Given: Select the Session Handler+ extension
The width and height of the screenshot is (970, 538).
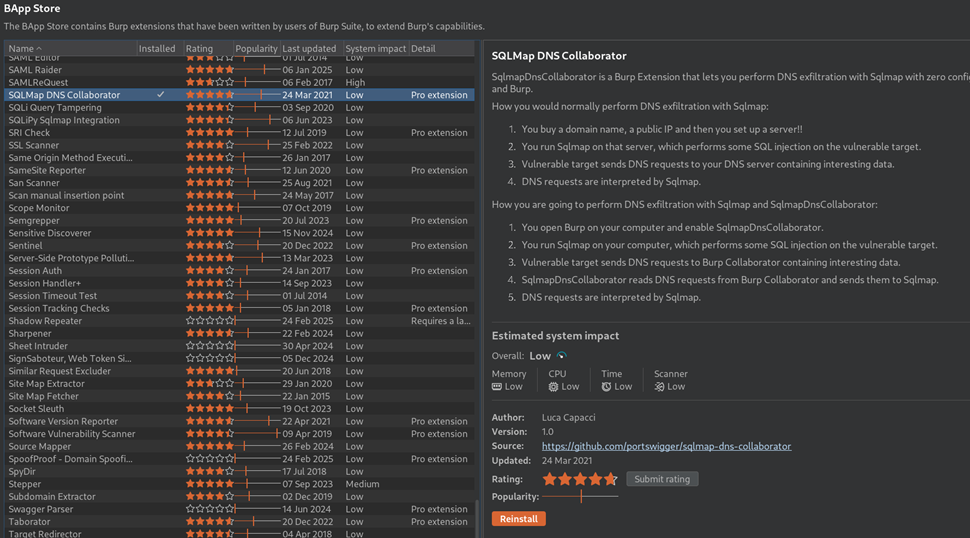Looking at the screenshot, I should click(x=239, y=283).
